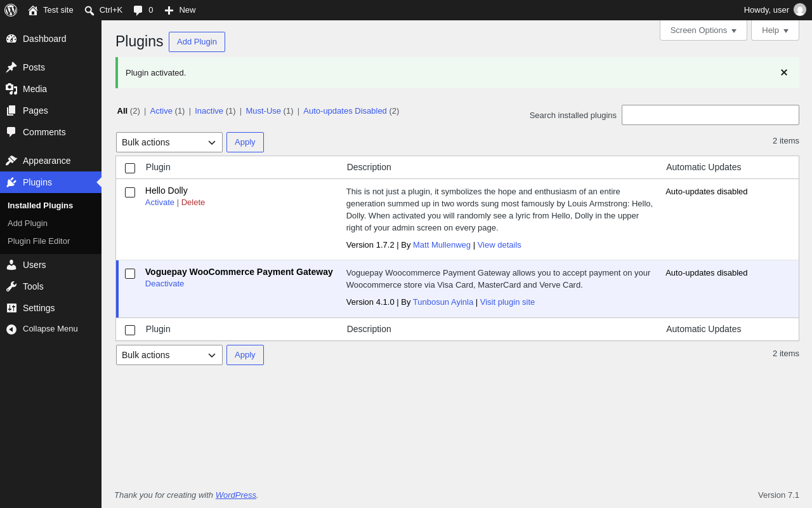Click the Posts pushpin icon

click(x=11, y=67)
